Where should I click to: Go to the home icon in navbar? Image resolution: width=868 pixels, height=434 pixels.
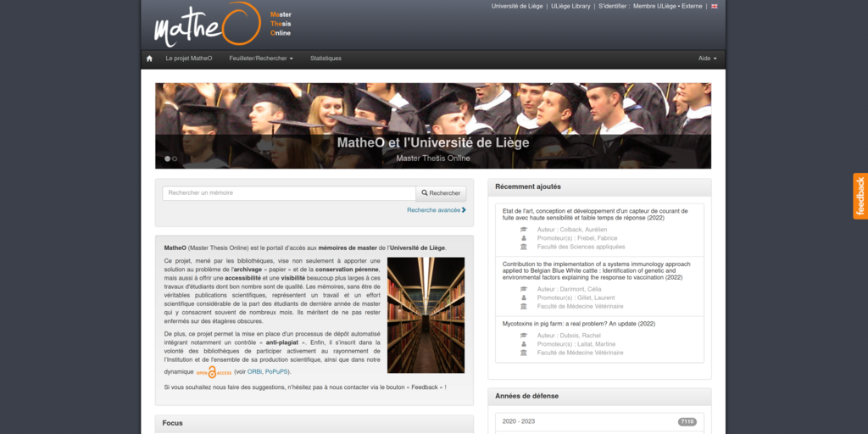click(x=149, y=58)
